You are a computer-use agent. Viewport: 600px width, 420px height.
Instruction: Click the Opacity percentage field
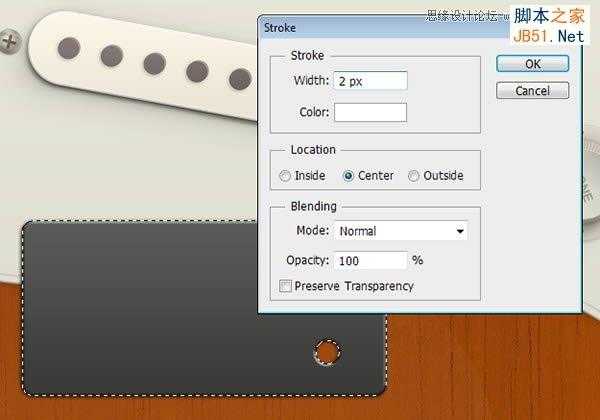coord(370,261)
